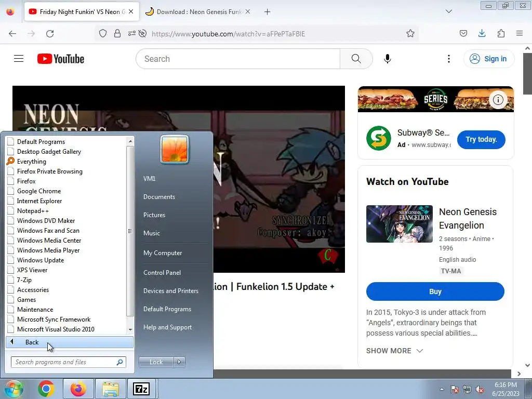The height and width of the screenshot is (399, 532).
Task: Click Sign in on YouTube
Action: [x=489, y=59]
